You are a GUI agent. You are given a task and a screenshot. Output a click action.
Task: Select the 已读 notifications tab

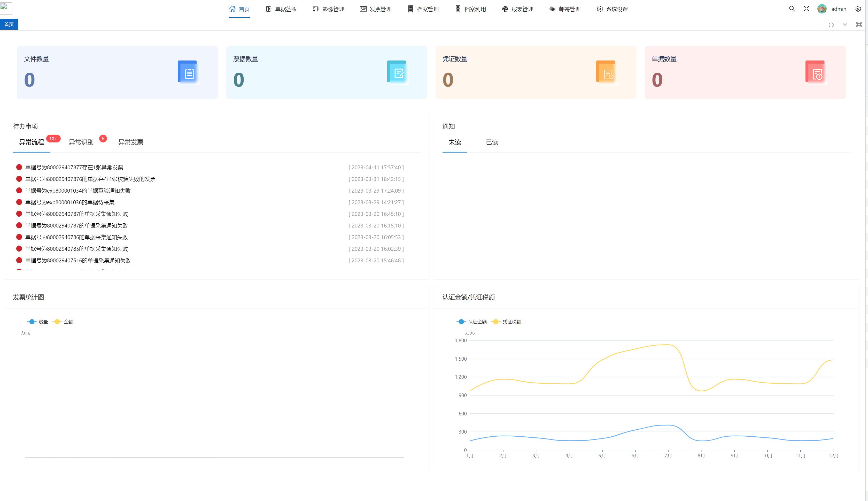point(492,142)
